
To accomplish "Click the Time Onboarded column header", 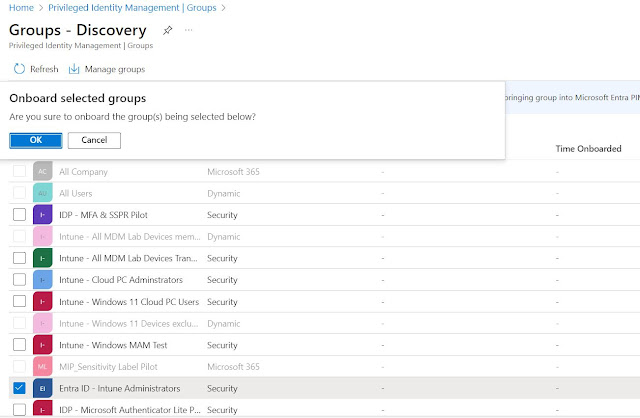I will (588, 149).
